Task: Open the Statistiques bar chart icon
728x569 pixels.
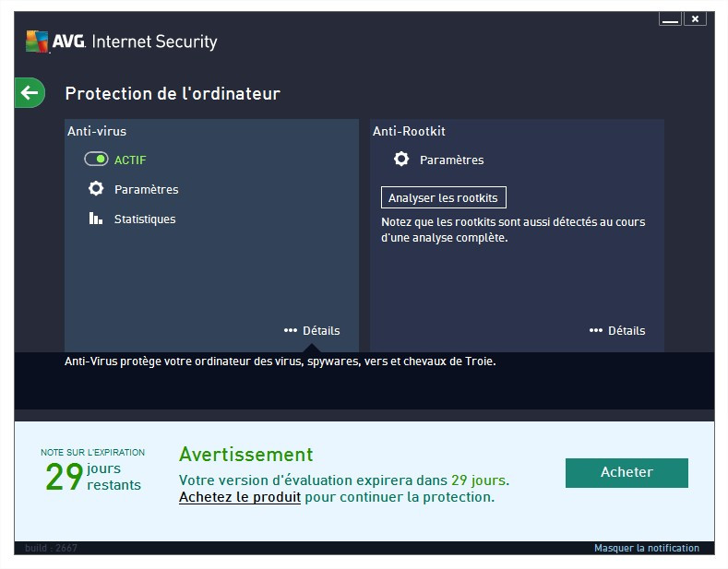Action: pyautogui.click(x=96, y=219)
